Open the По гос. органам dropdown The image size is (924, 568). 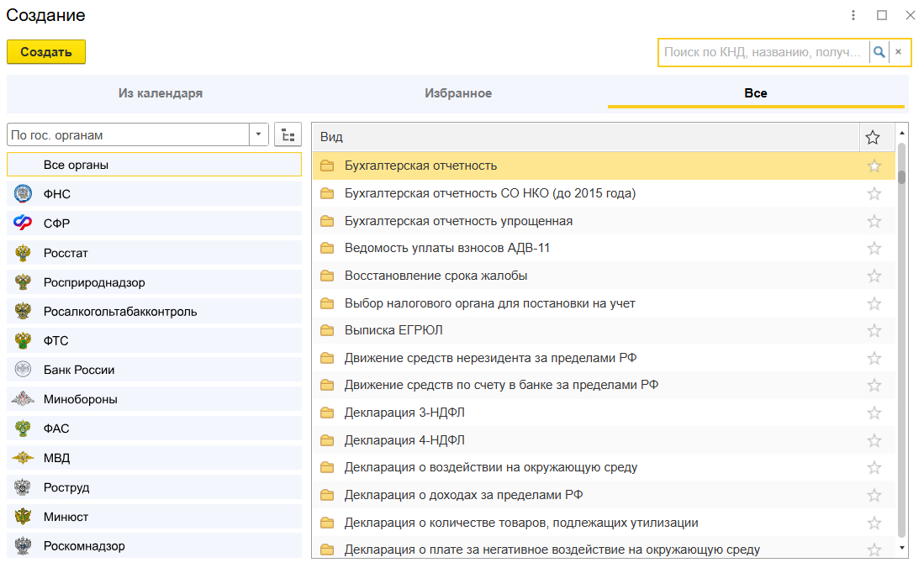point(258,134)
